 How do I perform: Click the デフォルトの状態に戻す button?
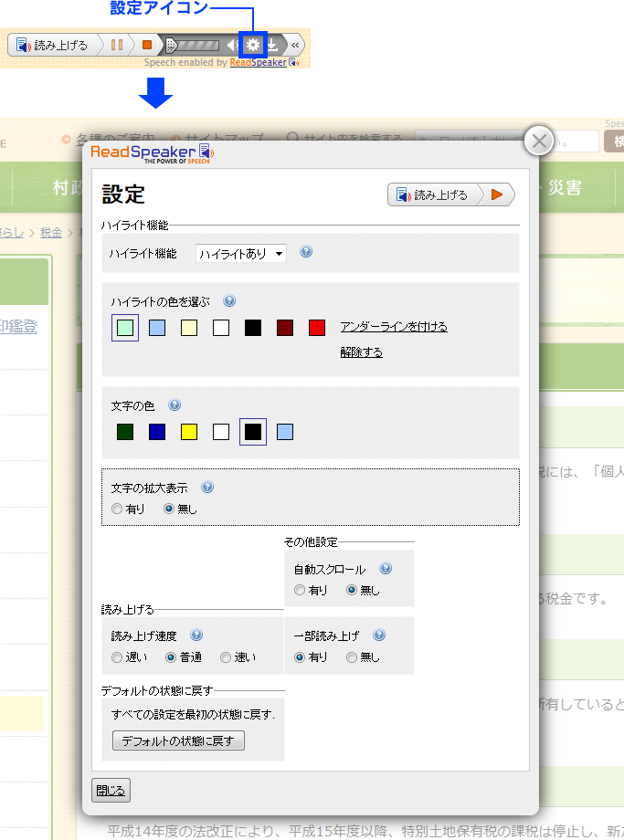[178, 740]
